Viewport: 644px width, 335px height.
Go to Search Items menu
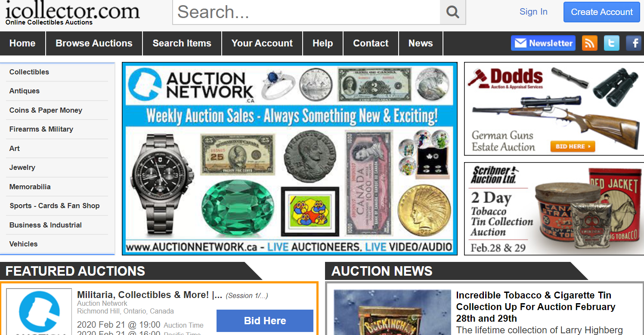(x=182, y=43)
